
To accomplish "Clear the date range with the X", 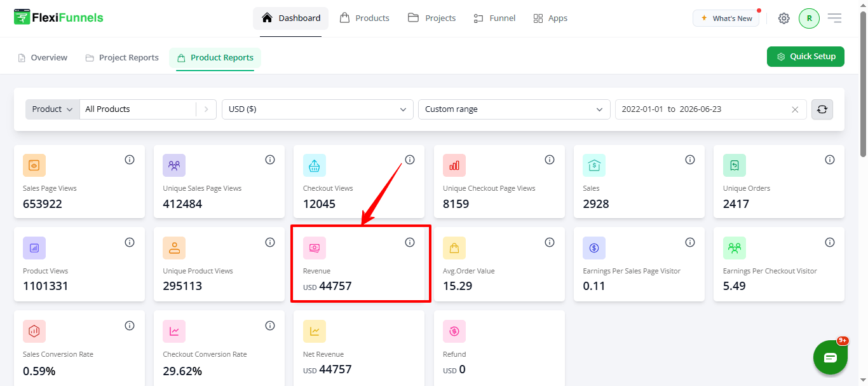I will [x=795, y=109].
